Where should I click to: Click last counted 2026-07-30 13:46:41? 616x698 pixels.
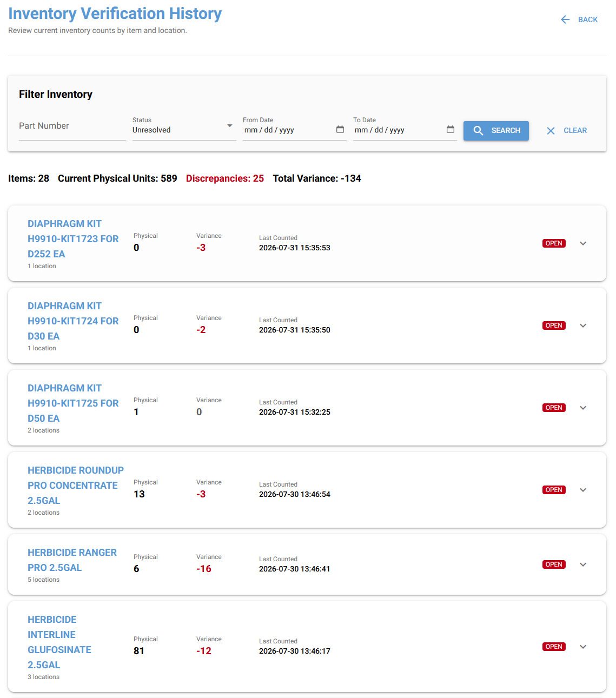[295, 569]
